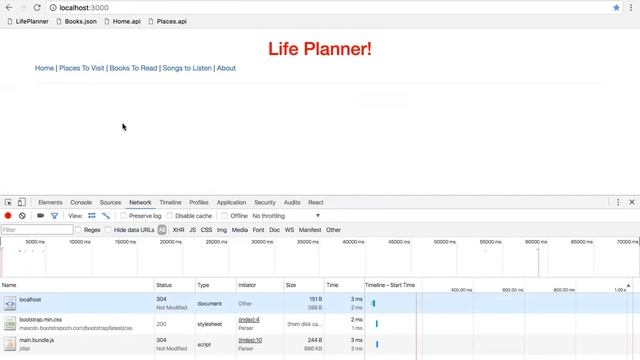Switch to the Profiles tab
This screenshot has width=640, height=360.
point(199,202)
